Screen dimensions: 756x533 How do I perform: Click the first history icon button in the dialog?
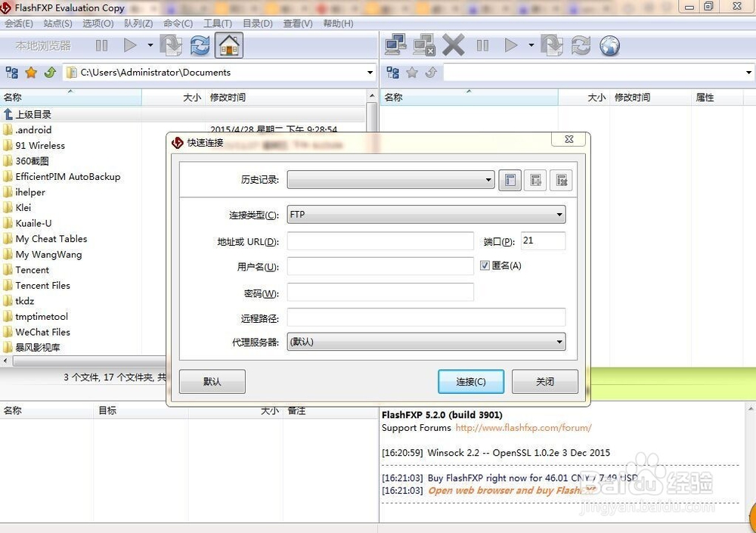[510, 181]
